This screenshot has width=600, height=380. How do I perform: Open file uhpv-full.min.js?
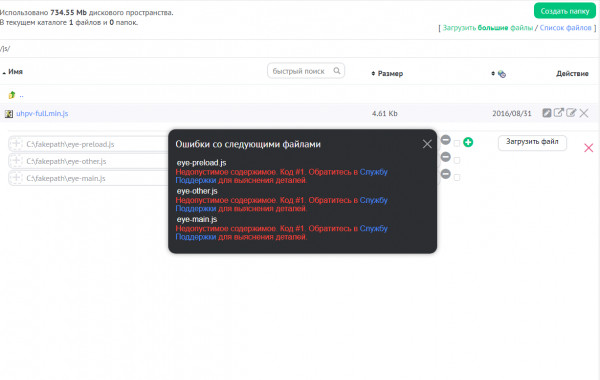point(42,113)
